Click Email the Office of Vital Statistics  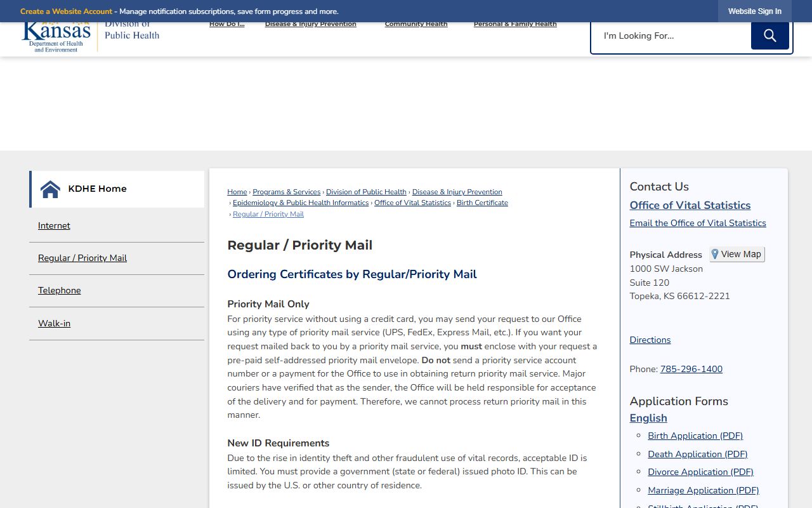click(x=698, y=223)
